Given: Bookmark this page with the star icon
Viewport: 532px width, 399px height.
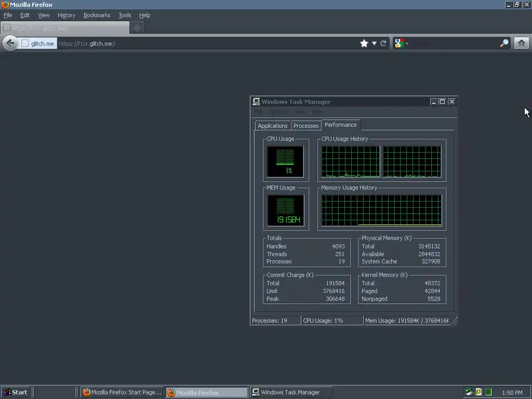Looking at the screenshot, I should [364, 44].
